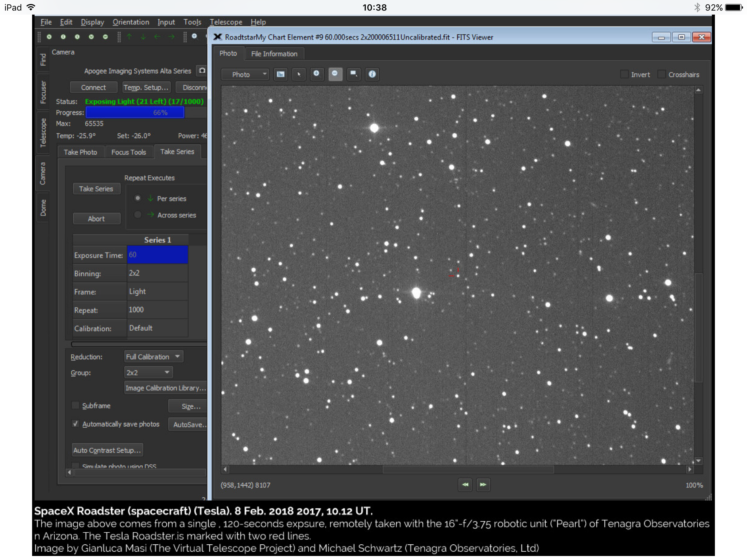Image resolution: width=747 pixels, height=560 pixels.
Task: Click the blue exposure progress bar
Action: point(135,112)
